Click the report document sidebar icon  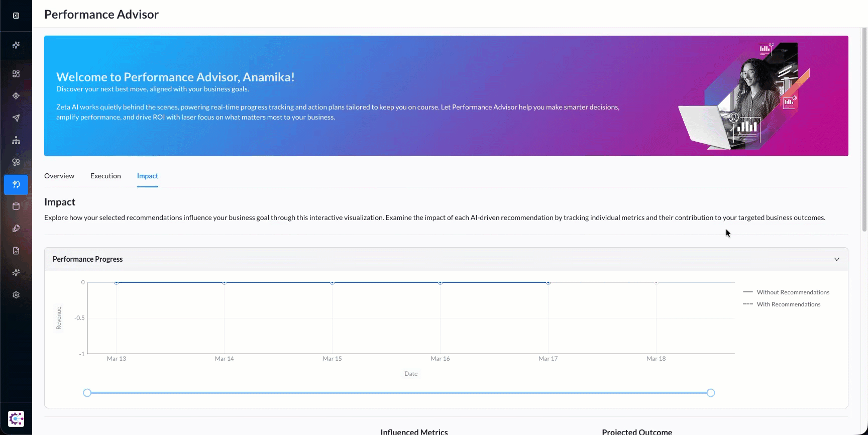tap(16, 251)
